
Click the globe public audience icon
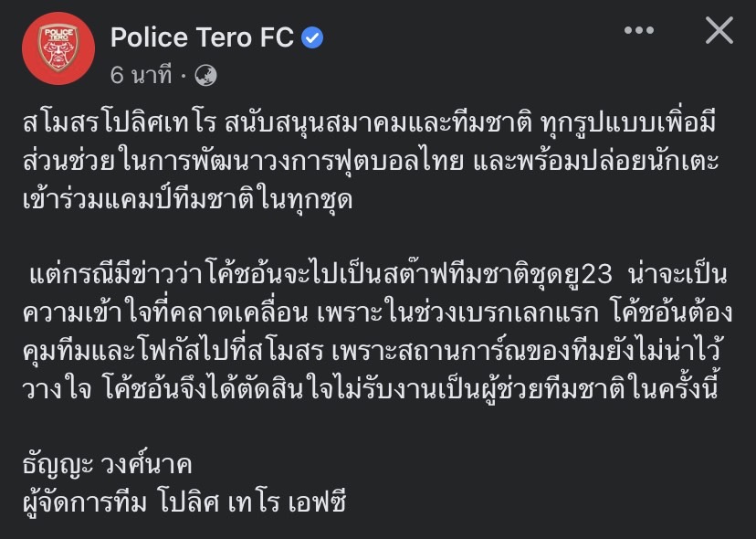(x=205, y=76)
